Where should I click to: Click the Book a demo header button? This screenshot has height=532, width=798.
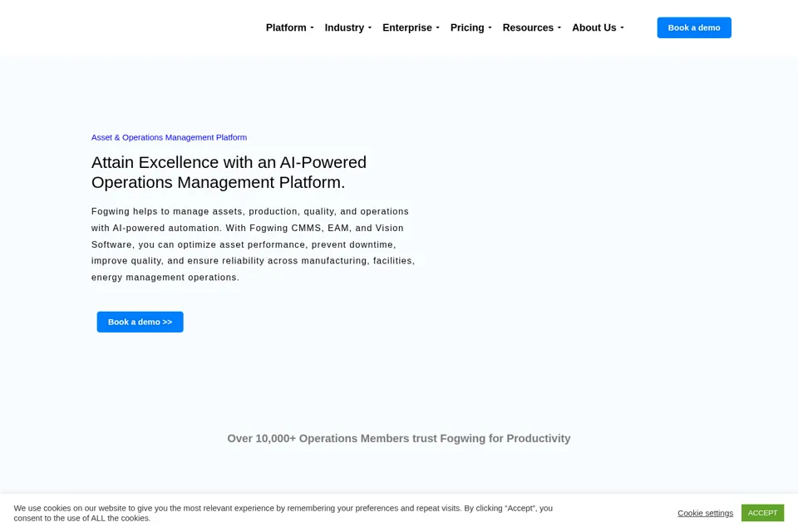pyautogui.click(x=693, y=27)
